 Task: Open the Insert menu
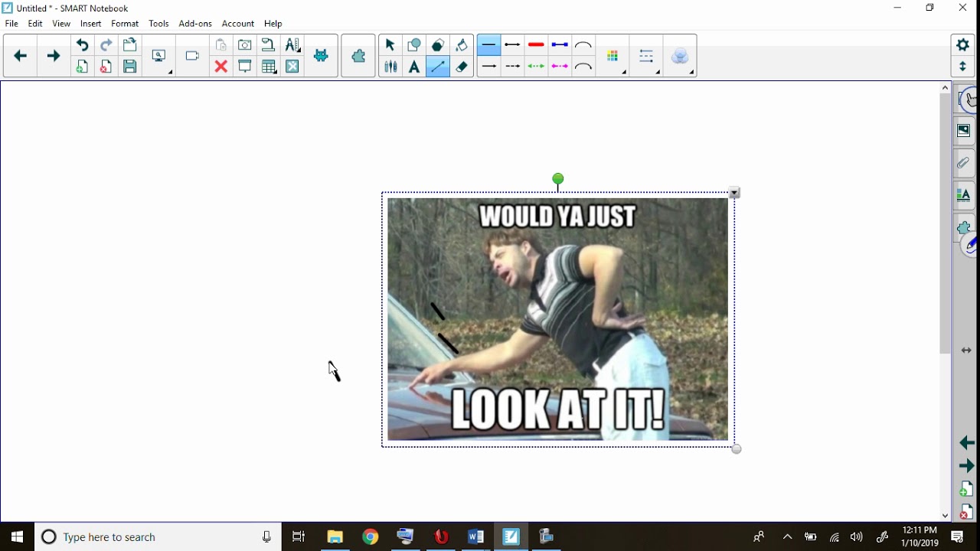pyautogui.click(x=91, y=24)
